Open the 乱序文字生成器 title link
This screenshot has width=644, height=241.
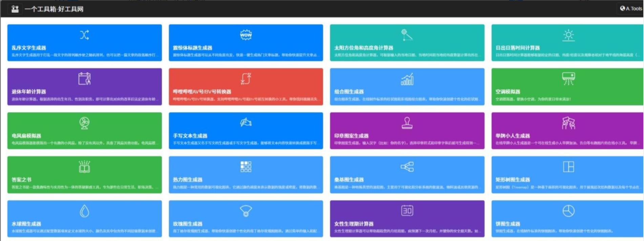coord(29,48)
